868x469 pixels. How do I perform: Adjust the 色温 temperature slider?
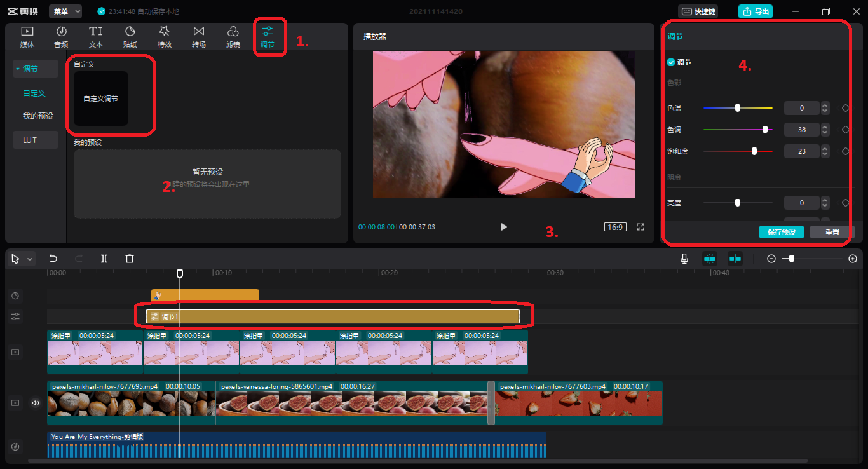738,108
